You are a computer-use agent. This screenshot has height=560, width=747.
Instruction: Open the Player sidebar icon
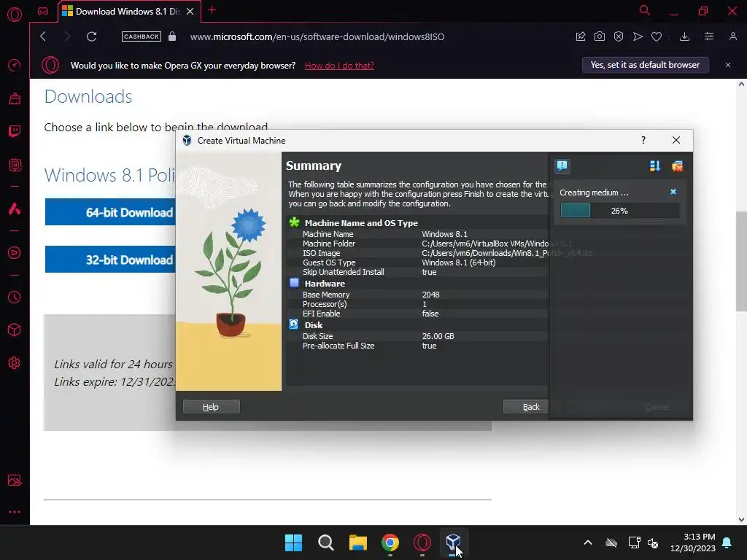point(15,253)
